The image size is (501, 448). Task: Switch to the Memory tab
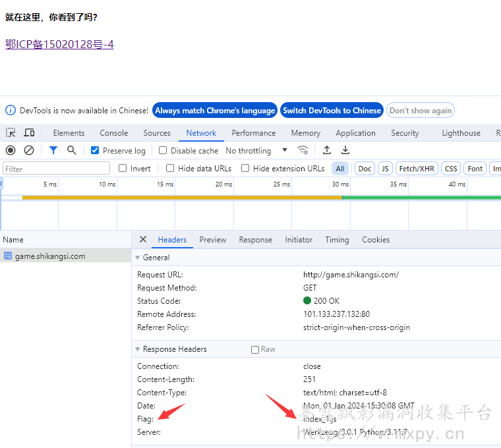click(x=306, y=133)
